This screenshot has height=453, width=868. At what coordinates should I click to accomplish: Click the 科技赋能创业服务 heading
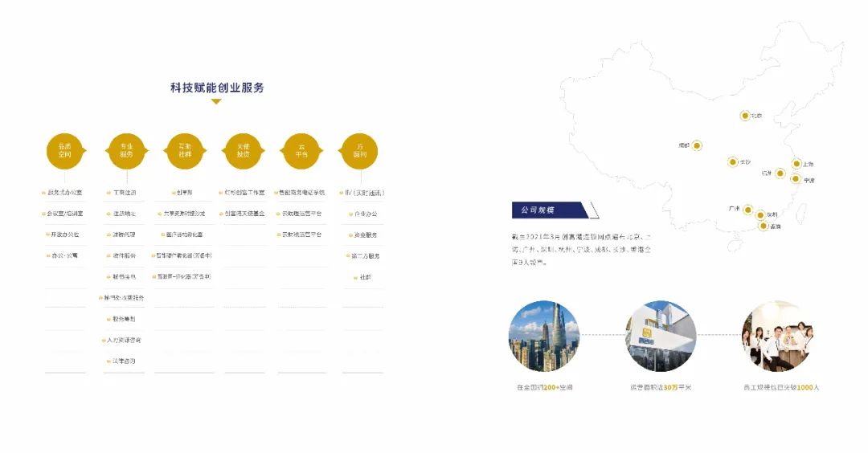pyautogui.click(x=216, y=88)
